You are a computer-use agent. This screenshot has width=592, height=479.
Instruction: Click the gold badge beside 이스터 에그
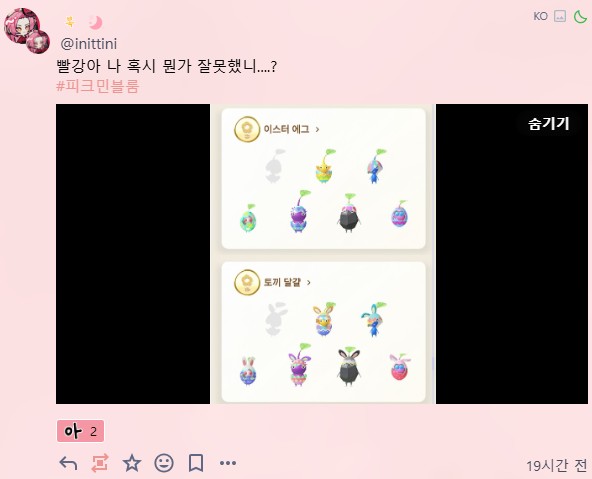[x=247, y=129]
